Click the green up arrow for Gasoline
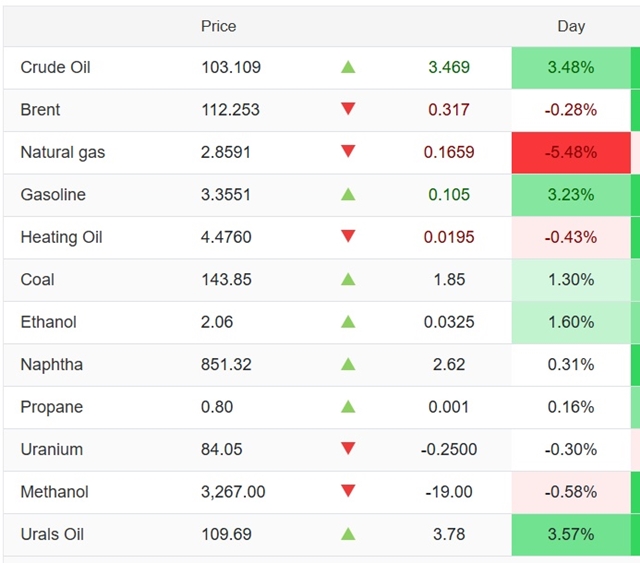This screenshot has height=563, width=640. pos(348,194)
